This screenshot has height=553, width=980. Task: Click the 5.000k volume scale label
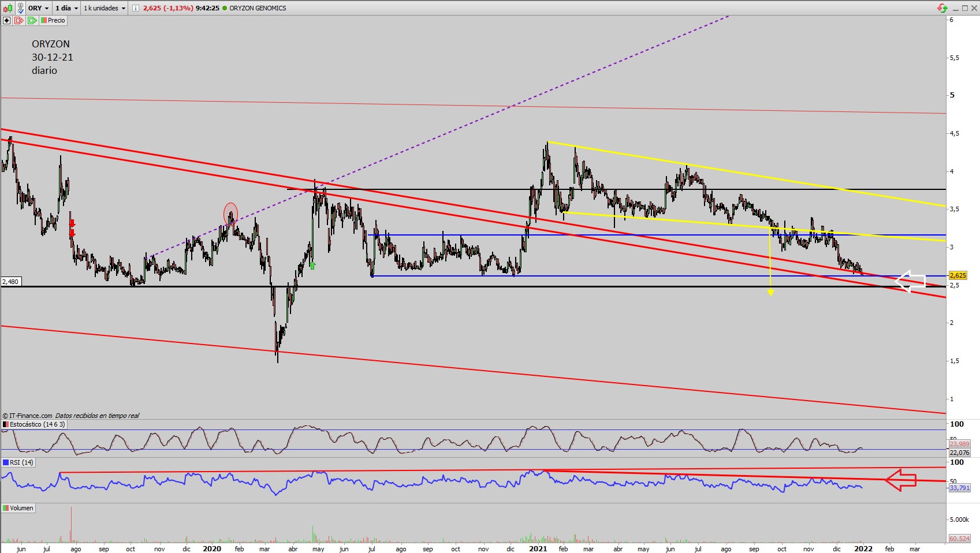click(x=959, y=520)
